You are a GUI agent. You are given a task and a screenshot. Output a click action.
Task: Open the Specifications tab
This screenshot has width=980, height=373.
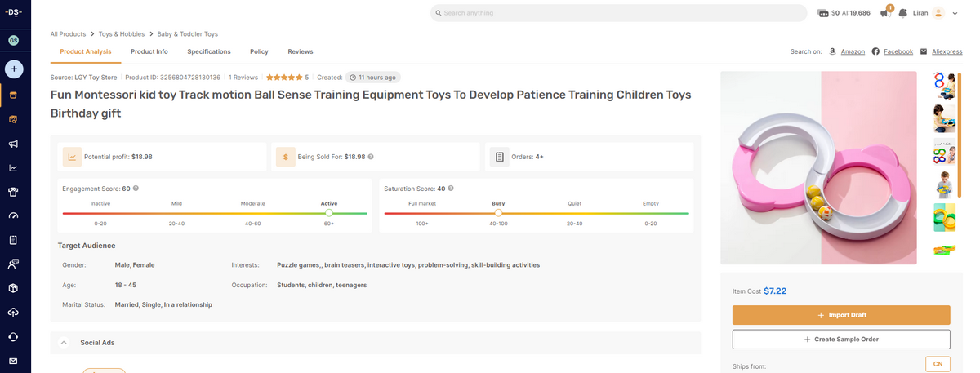click(x=208, y=51)
